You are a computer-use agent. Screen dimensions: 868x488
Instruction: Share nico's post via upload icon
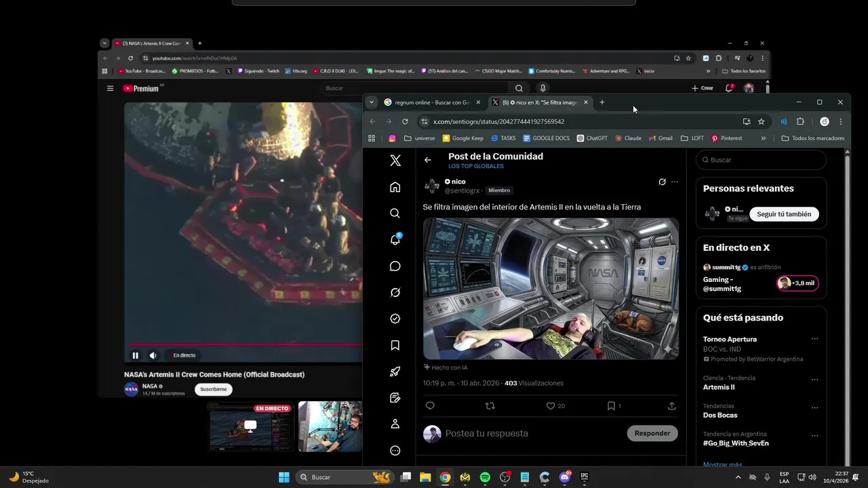pyautogui.click(x=671, y=406)
